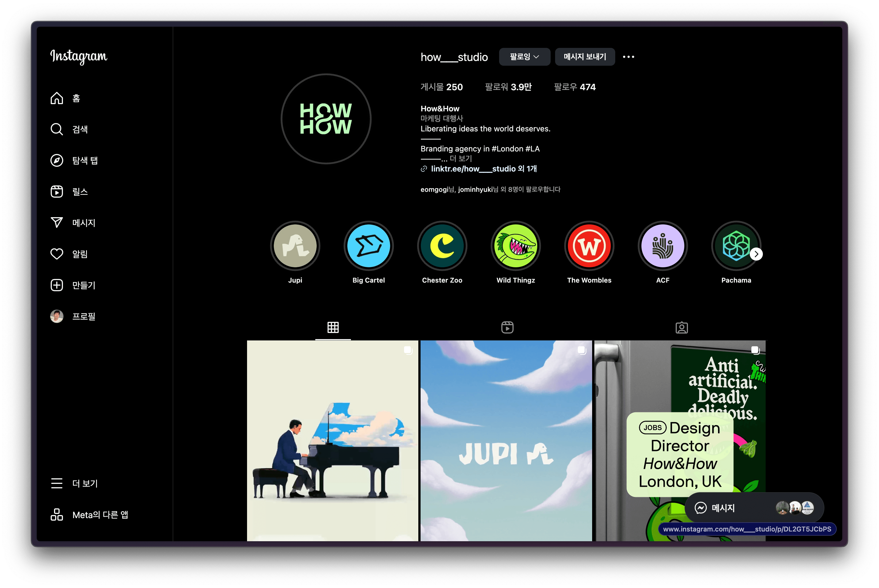879x588 pixels.
Task: Expand the 팔로잉 following dropdown
Action: [524, 57]
